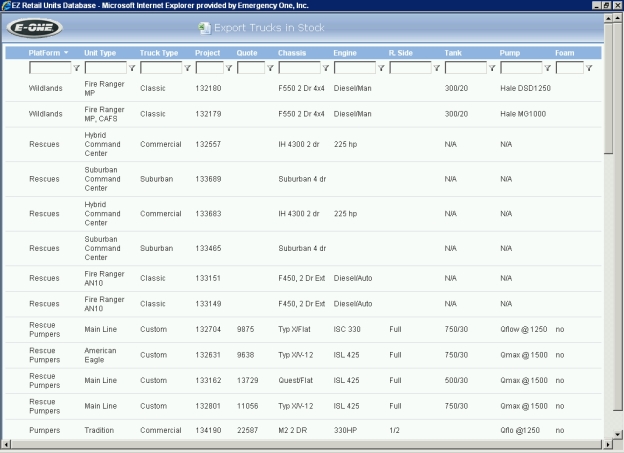Focus the Unit Type filter text box
The image size is (624, 453).
pyautogui.click(x=105, y=68)
